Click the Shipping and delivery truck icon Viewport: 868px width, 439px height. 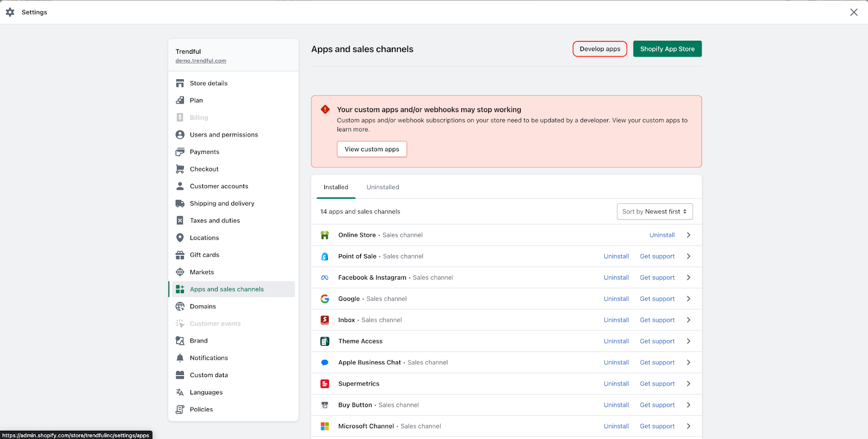pyautogui.click(x=180, y=203)
